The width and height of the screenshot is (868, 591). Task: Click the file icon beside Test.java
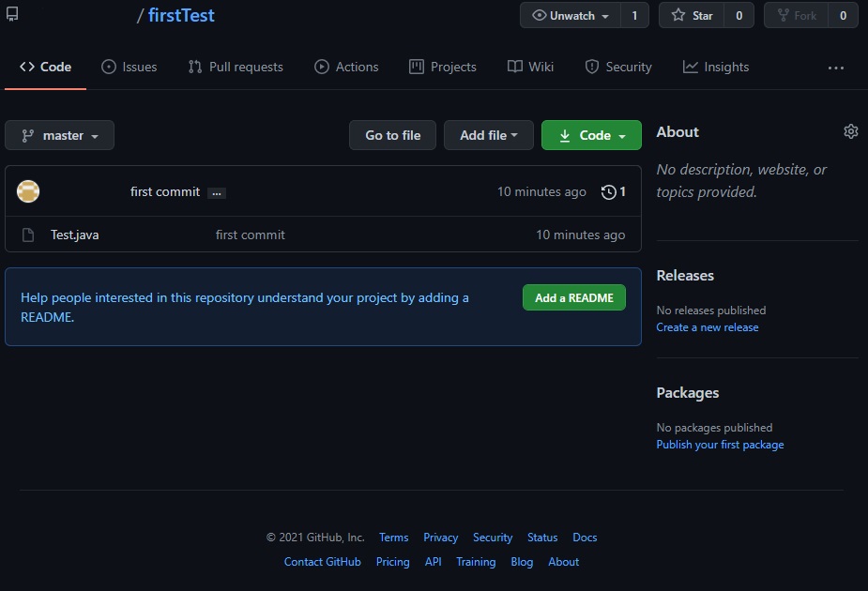coord(27,235)
